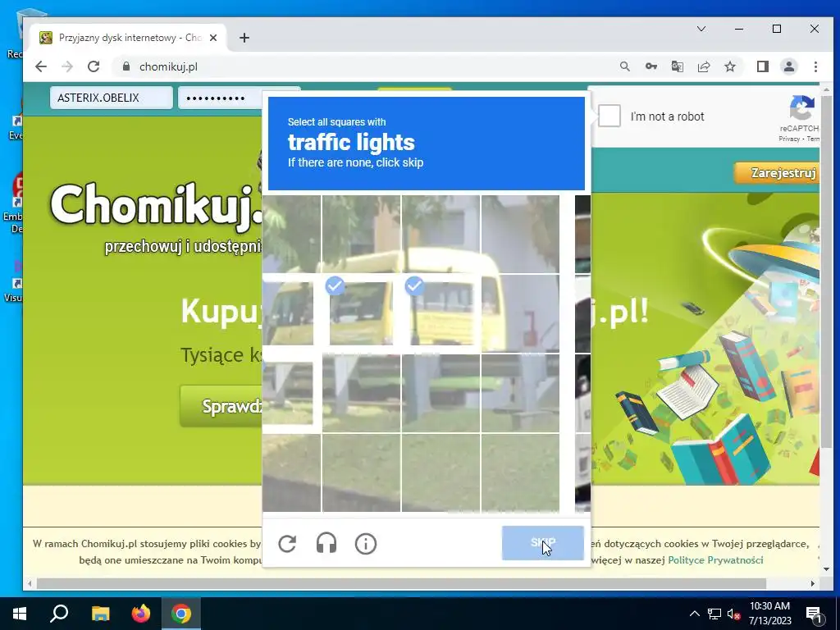840x630 pixels.
Task: Deselect the checked left yellow bus tile
Action: 361,313
